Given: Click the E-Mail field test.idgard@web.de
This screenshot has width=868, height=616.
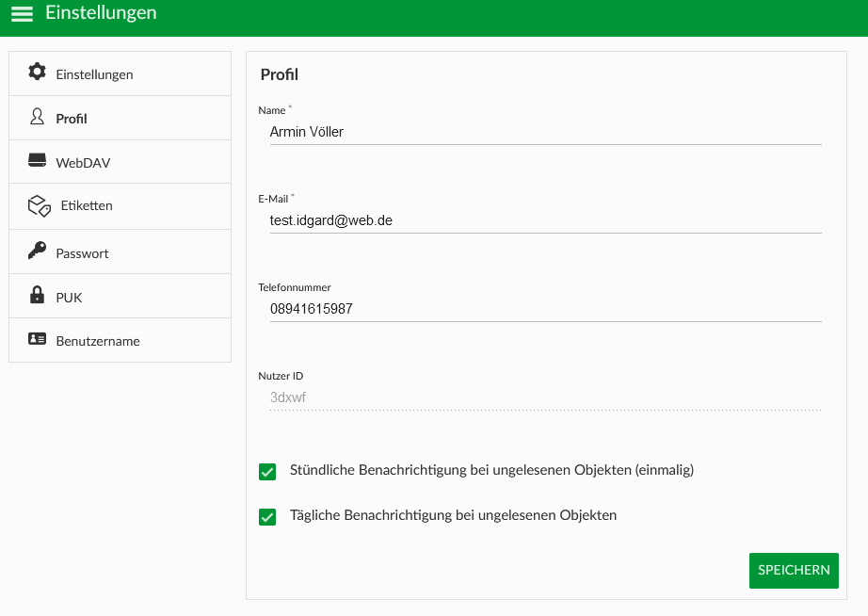Looking at the screenshot, I should click(x=546, y=220).
